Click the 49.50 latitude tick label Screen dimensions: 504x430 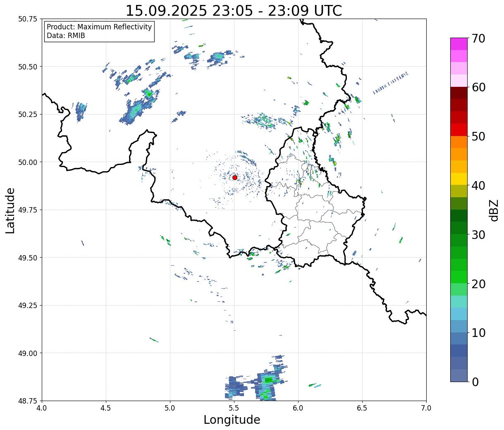(x=28, y=258)
